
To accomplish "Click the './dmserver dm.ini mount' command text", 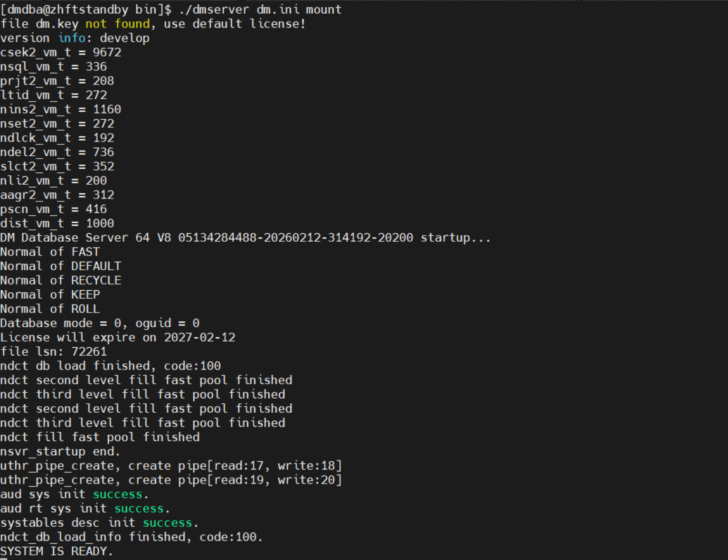I will (x=260, y=9).
